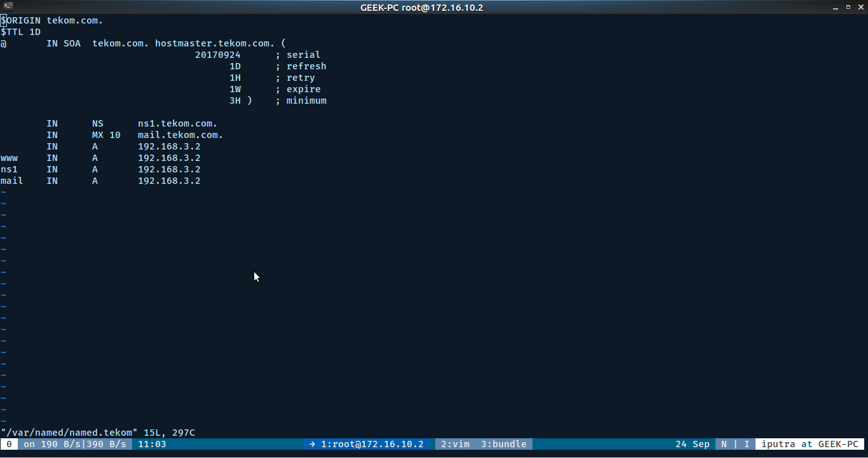Click the 1D value beside ; refresh
The height and width of the screenshot is (458, 868).
[x=235, y=66]
